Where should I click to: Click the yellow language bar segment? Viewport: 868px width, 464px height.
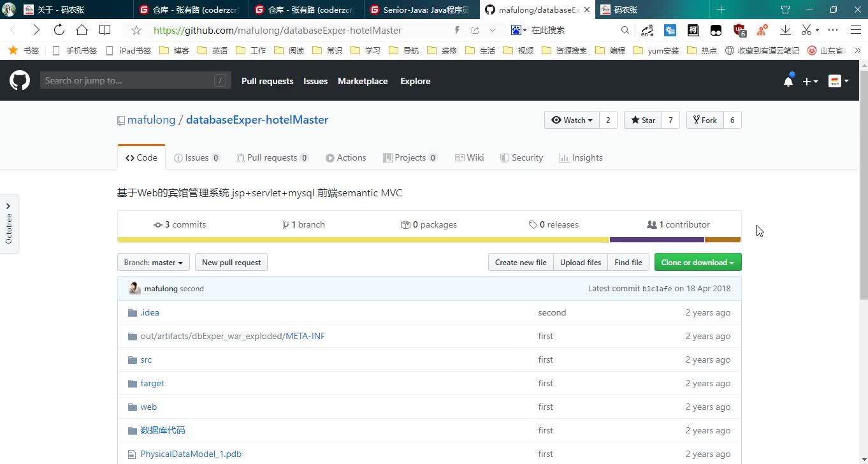point(363,240)
